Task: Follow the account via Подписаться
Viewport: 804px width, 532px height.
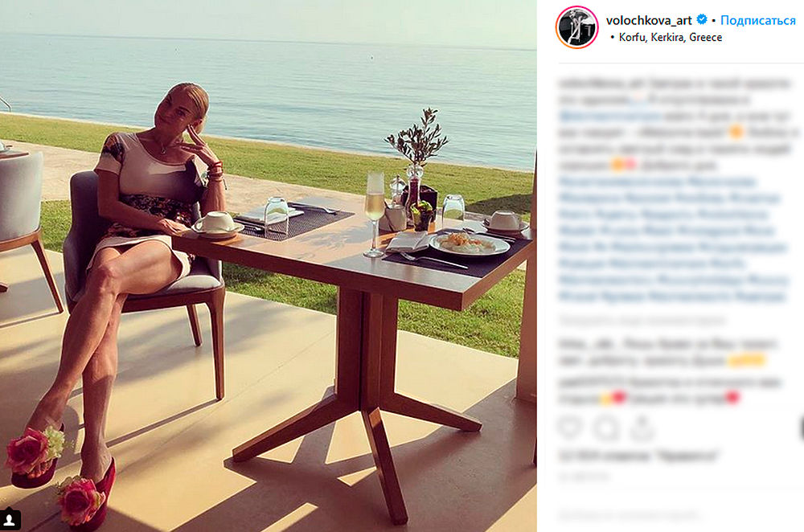Action: coord(758,21)
